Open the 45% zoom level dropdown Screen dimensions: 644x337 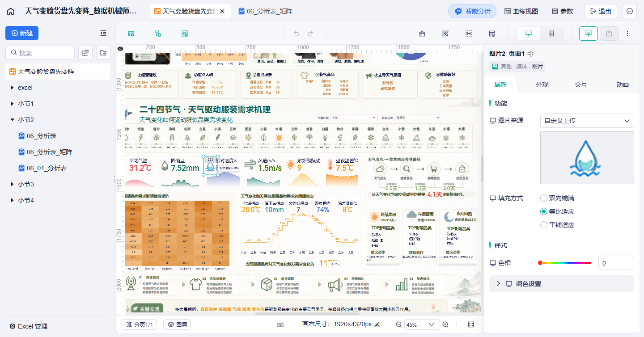click(422, 324)
